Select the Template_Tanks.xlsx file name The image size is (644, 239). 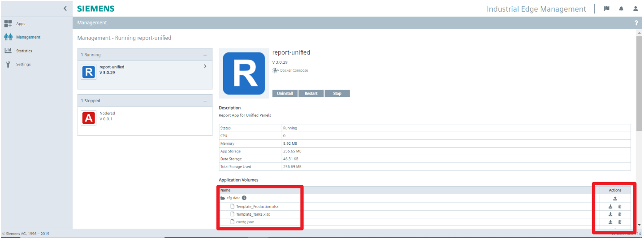253,214
